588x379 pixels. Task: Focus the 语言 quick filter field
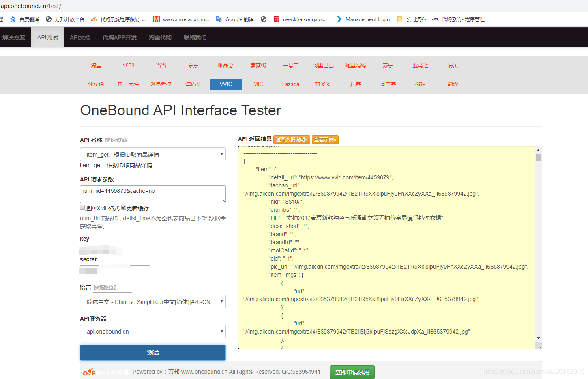click(112, 287)
